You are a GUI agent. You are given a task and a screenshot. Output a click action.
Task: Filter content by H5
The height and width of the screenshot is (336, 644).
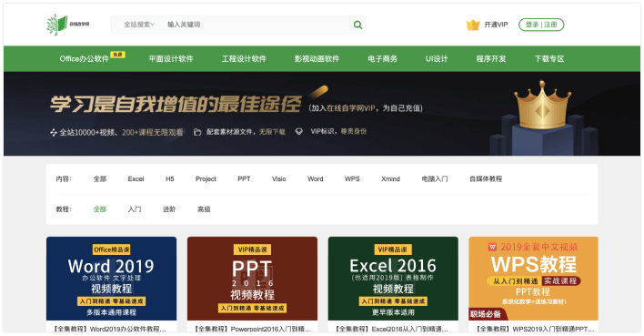169,178
